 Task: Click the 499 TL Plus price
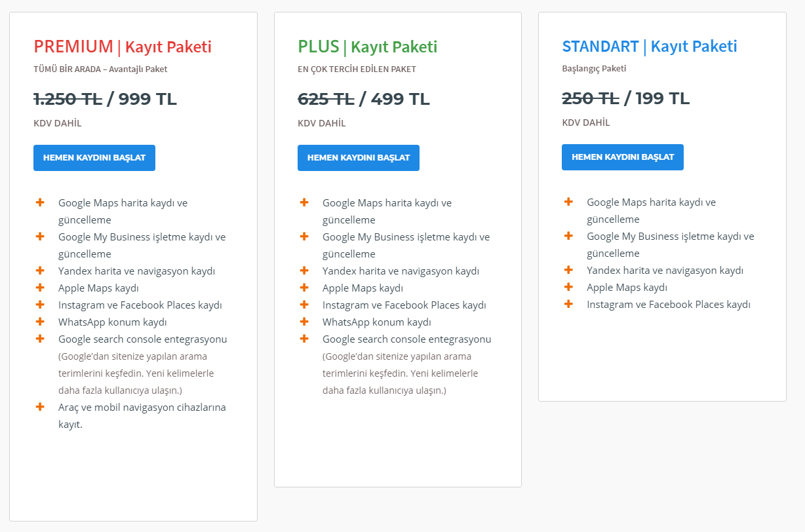tap(400, 99)
